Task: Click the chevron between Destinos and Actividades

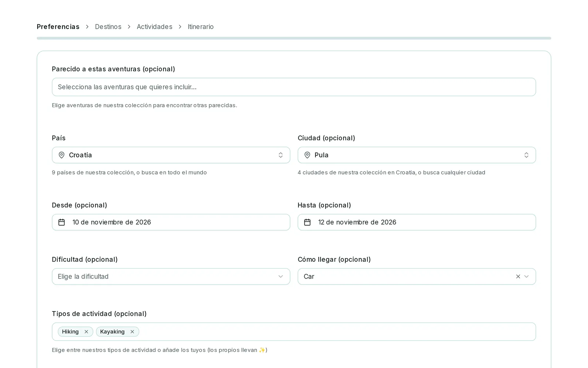Action: (x=129, y=27)
